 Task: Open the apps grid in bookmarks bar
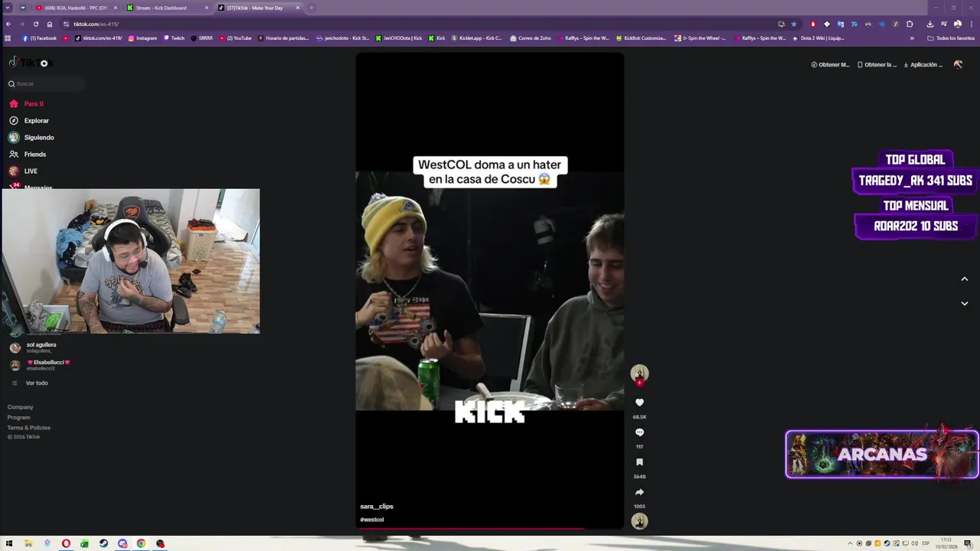pos(8,37)
